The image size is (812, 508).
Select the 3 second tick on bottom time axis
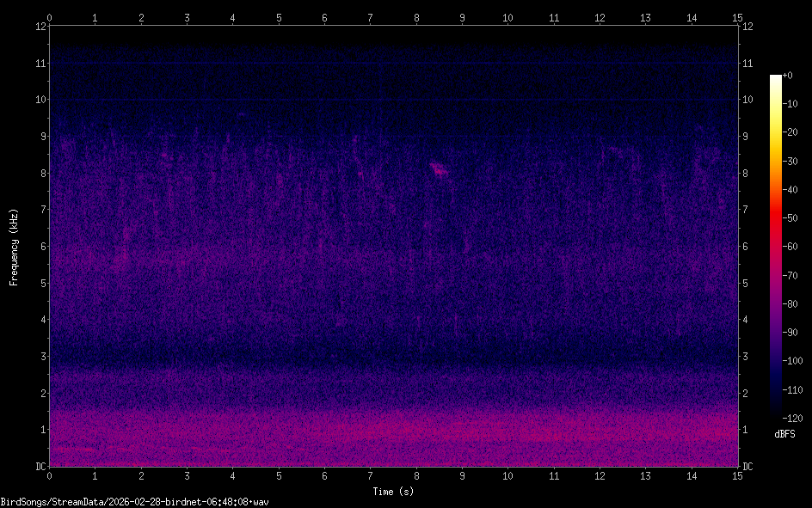187,474
